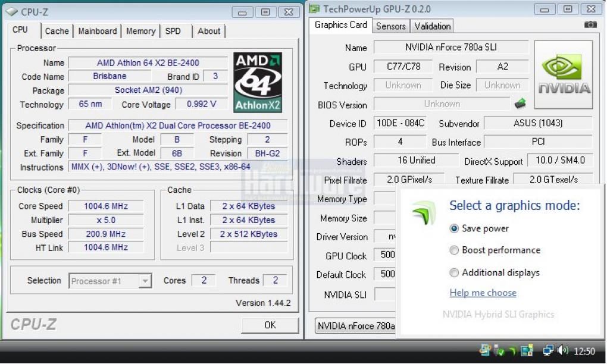The image size is (607, 364).
Task: Click the globe-and-document tray icon
Action: click(485, 350)
